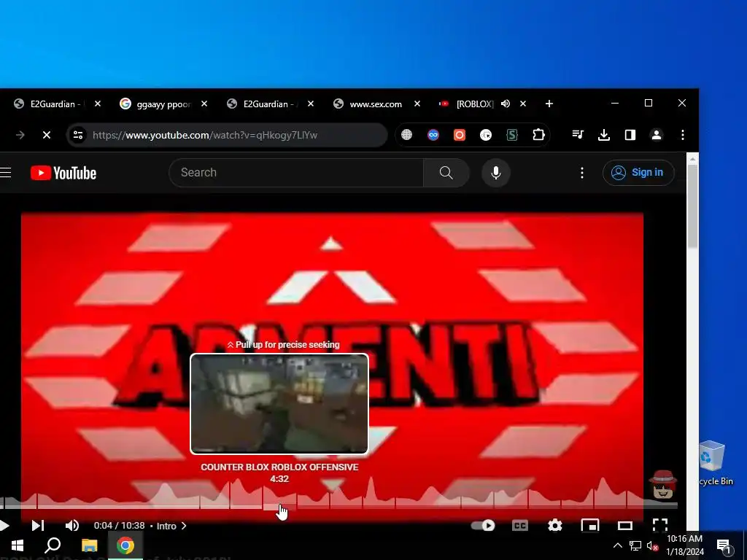Mute the ROBLOX tab via its speaker icon

(x=506, y=104)
